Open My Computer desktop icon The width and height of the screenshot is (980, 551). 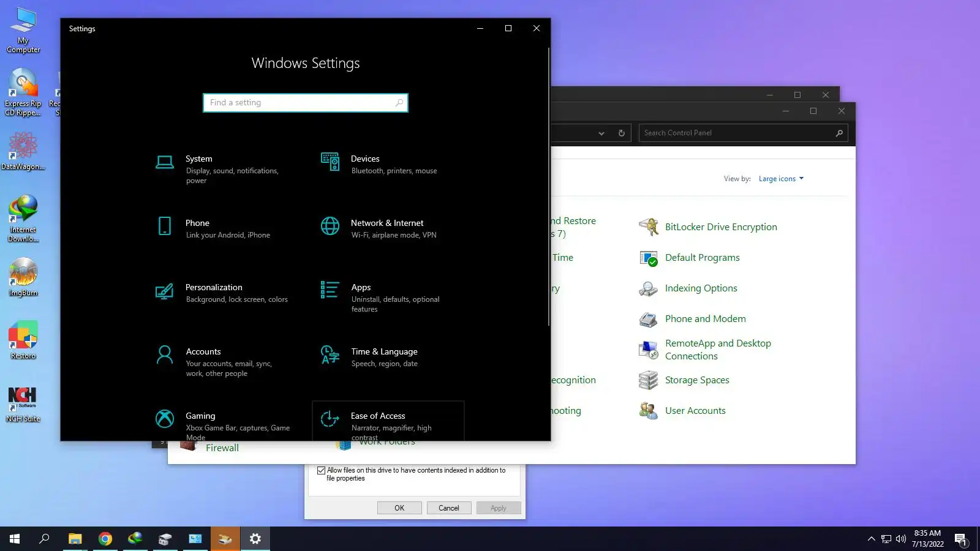click(23, 31)
